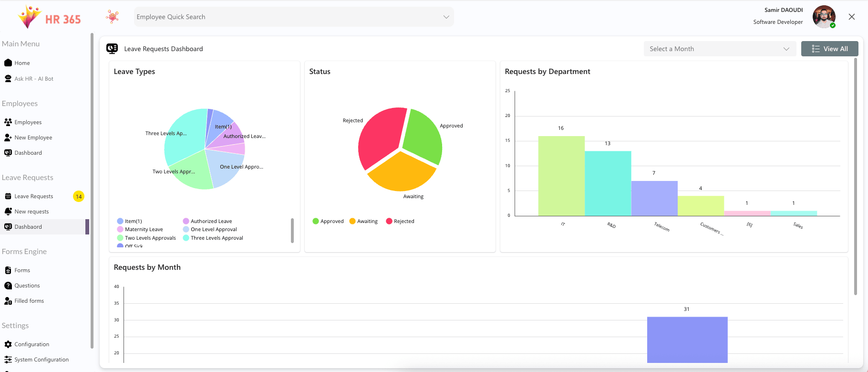Toggle the Authorized Leave legend entry

tap(207, 221)
